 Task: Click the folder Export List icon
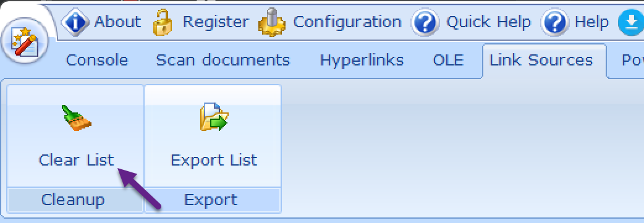(x=214, y=117)
